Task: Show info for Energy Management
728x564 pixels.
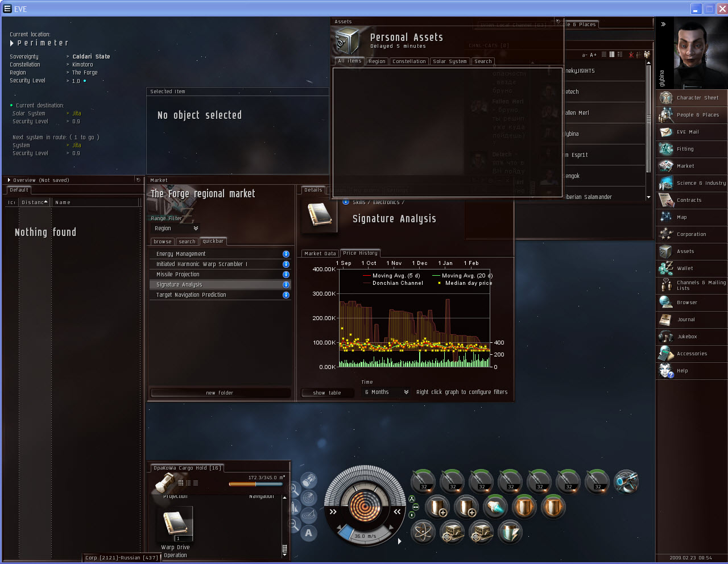Action: point(286,254)
